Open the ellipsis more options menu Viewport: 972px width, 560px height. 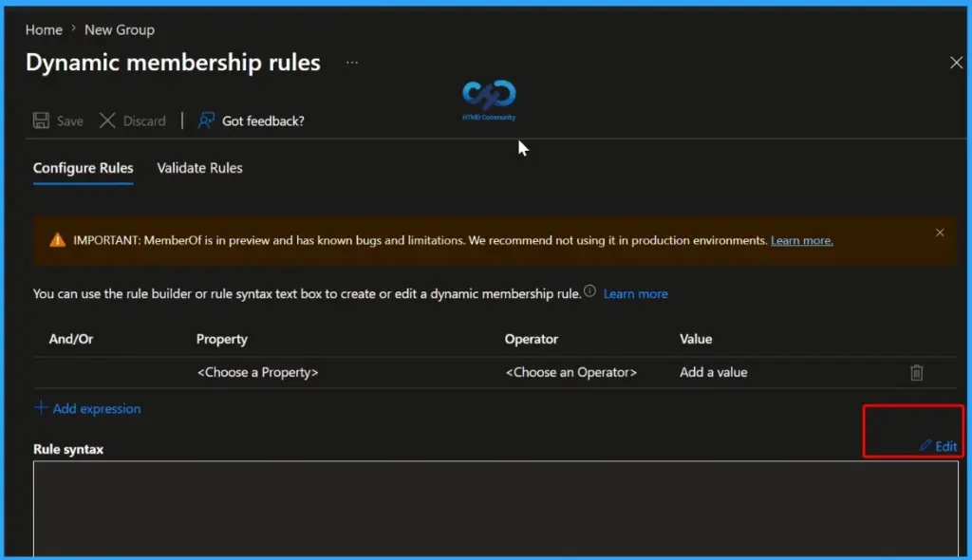[x=352, y=63]
